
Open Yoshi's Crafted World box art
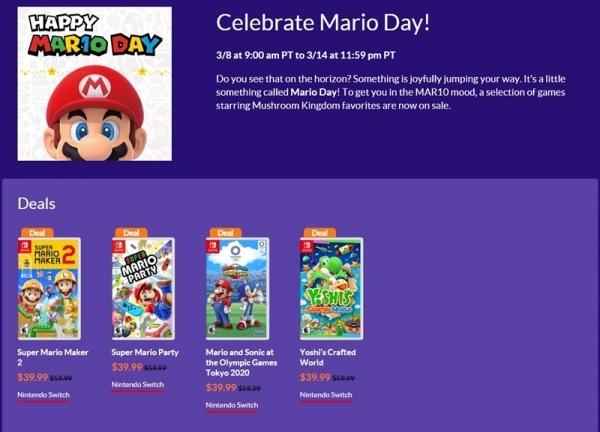point(331,289)
